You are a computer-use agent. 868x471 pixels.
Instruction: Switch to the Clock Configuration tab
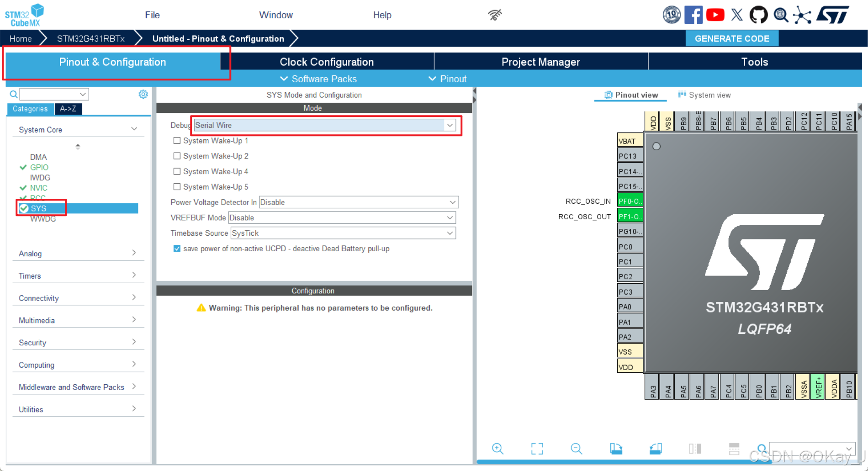327,62
